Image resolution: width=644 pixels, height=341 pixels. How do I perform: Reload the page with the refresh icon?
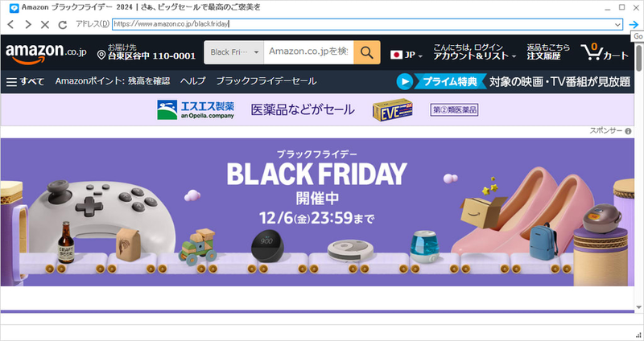tap(63, 25)
